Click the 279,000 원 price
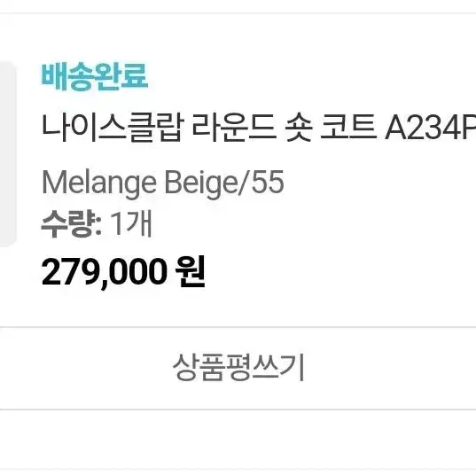This screenshot has height=476, width=476. point(123,271)
